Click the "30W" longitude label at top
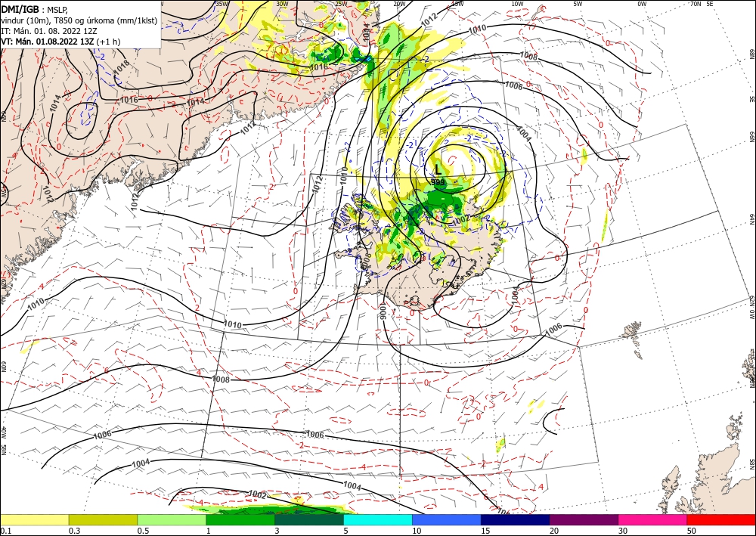The width and height of the screenshot is (756, 536). coord(283,4)
